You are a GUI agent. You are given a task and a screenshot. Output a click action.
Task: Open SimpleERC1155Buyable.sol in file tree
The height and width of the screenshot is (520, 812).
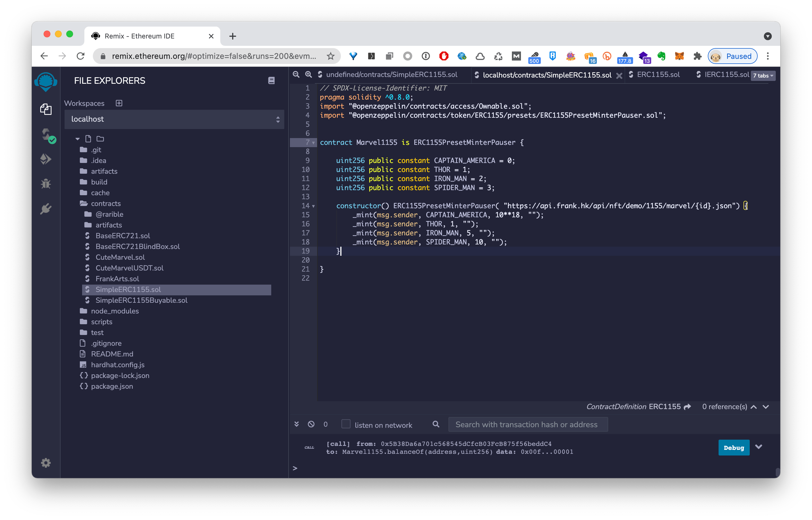click(x=141, y=300)
